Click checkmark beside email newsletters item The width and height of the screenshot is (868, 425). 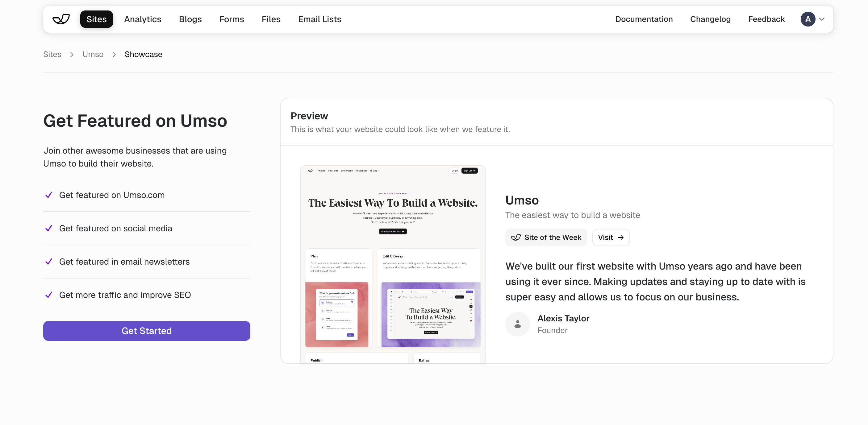pos(49,262)
